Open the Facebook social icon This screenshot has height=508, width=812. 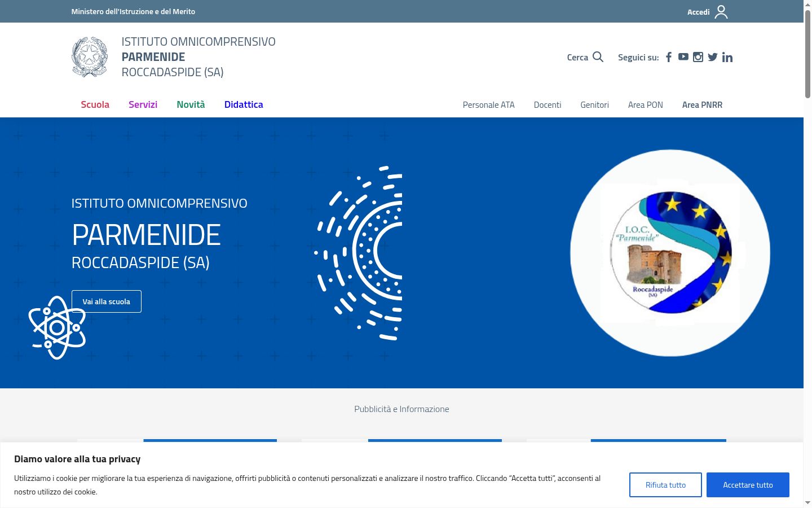[669, 57]
